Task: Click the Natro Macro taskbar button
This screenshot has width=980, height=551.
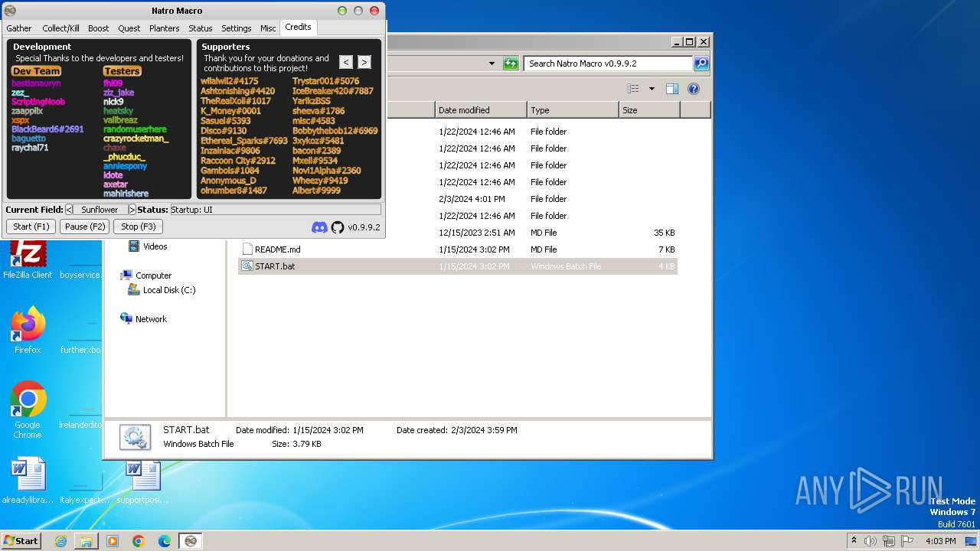Action: tap(191, 541)
